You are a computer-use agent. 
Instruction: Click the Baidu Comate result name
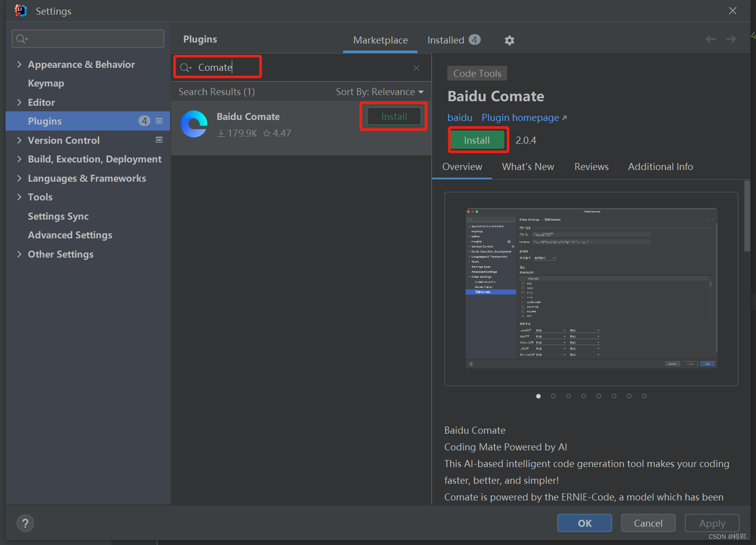point(248,117)
